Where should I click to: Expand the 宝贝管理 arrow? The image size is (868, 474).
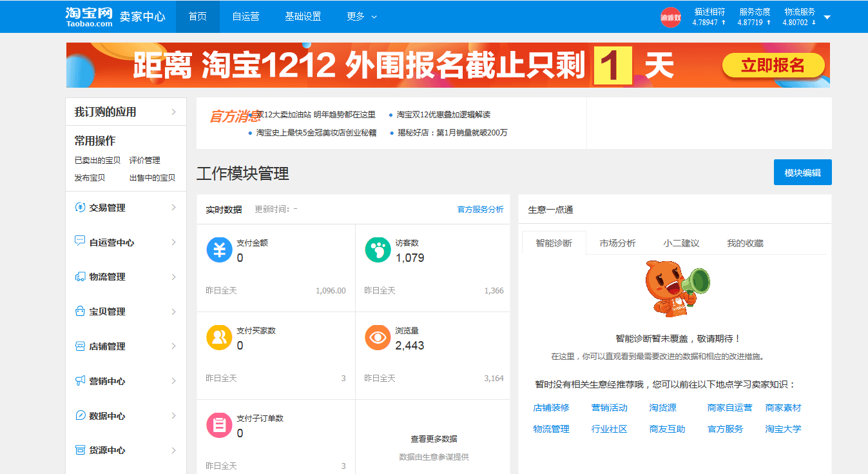[x=173, y=311]
